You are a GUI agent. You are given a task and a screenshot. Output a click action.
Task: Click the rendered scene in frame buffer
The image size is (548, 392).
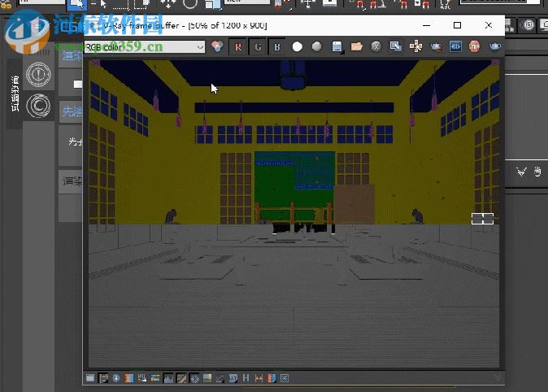294,213
